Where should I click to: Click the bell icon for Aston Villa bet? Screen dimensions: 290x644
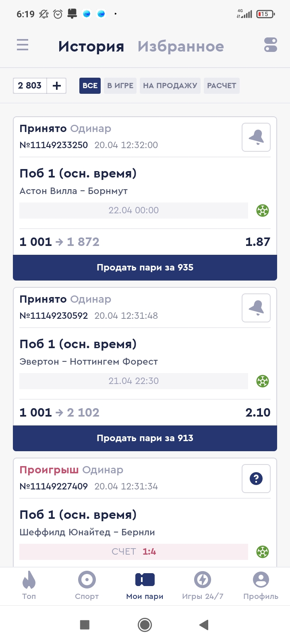pyautogui.click(x=256, y=137)
